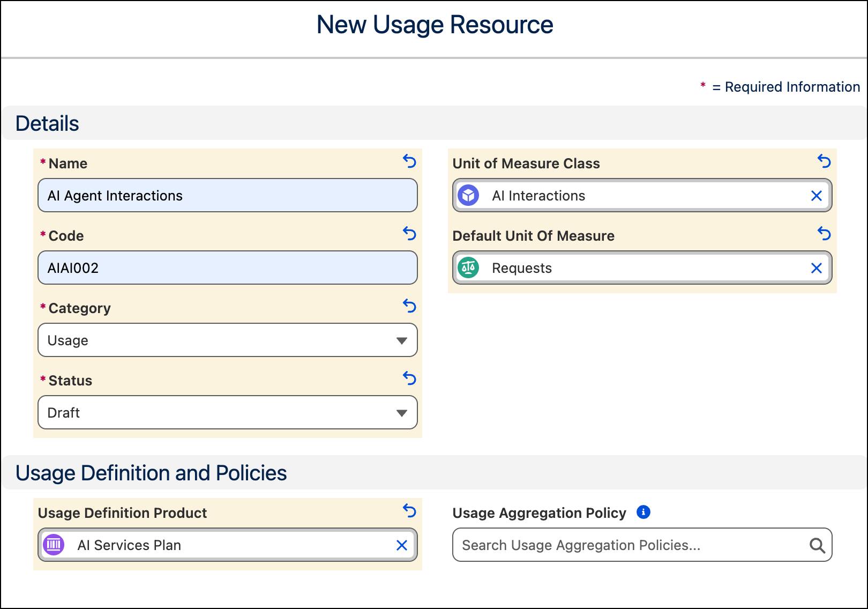Remove the Requests unit of measure
This screenshot has height=609, width=868.
(817, 268)
